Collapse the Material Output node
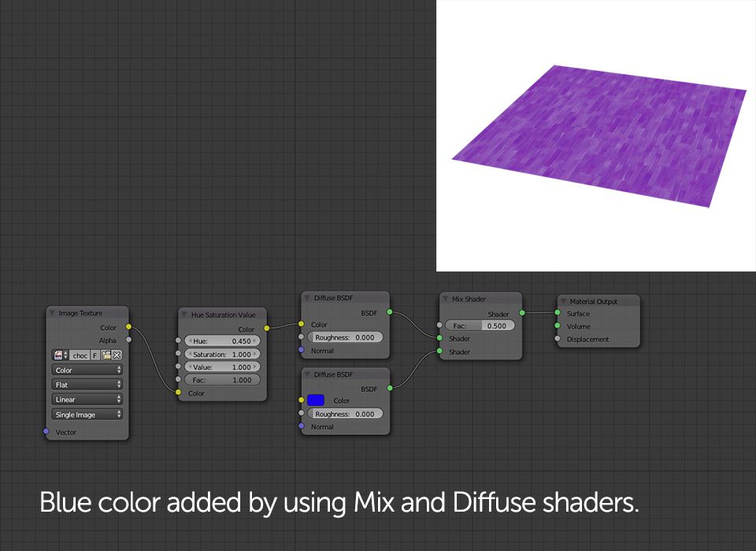This screenshot has height=551, width=756. (x=563, y=301)
